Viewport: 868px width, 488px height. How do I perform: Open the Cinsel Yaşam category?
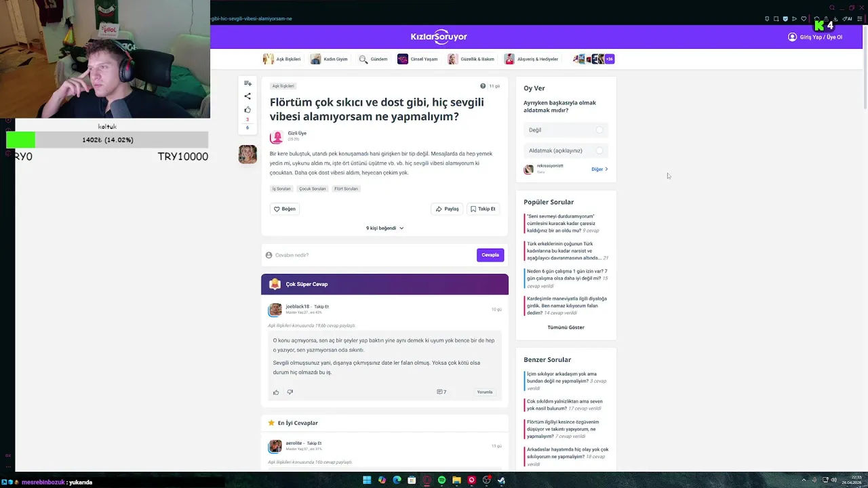pyautogui.click(x=417, y=59)
